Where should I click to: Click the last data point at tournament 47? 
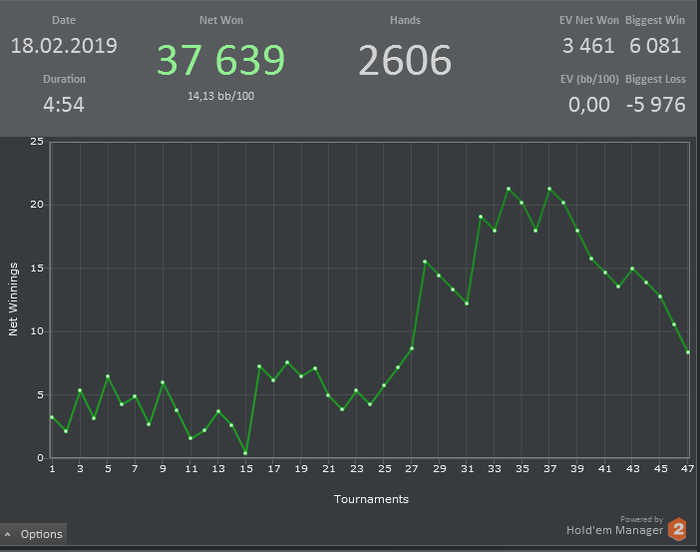688,352
